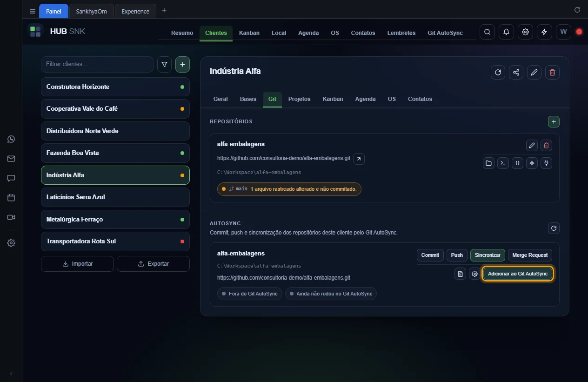Viewport: 588px width, 382px height.
Task: Click the Push button
Action: click(457, 255)
